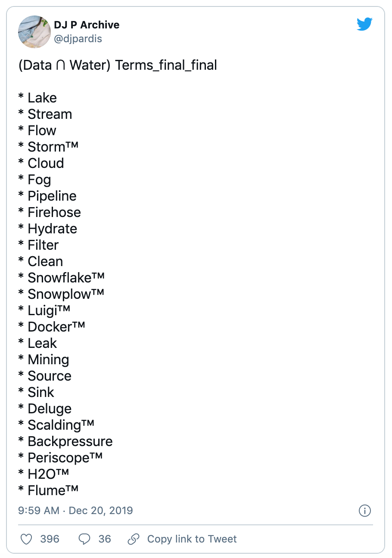This screenshot has height=558, width=392.
Task: Open the DJ P Archive display name
Action: coord(87,25)
